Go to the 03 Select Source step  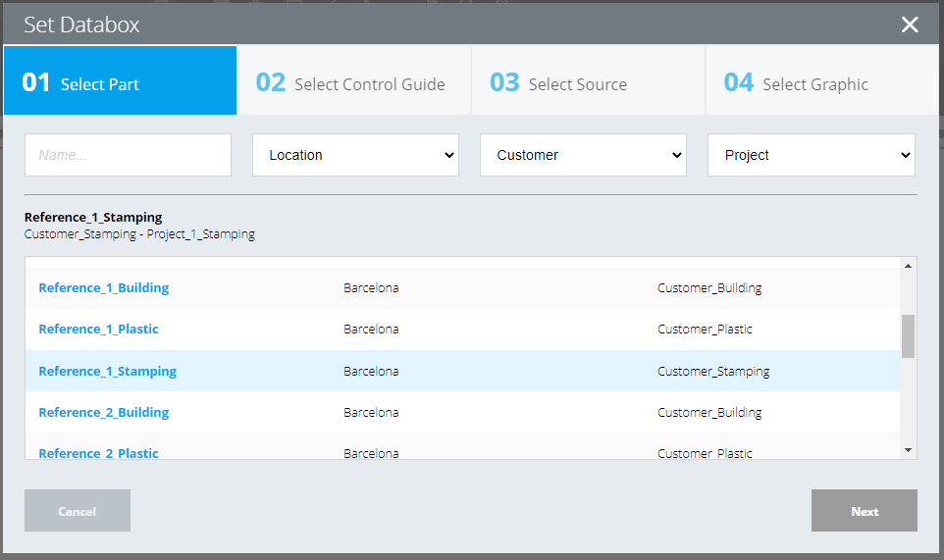(x=588, y=80)
